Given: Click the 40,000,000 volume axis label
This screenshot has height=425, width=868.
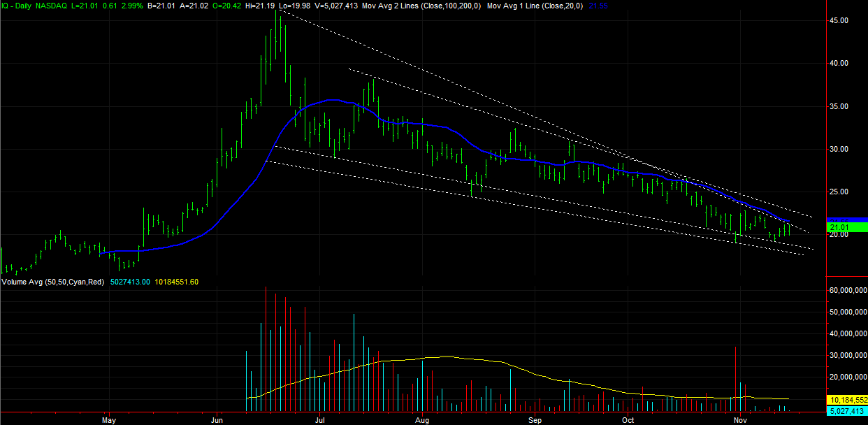Looking at the screenshot, I should (x=847, y=333).
